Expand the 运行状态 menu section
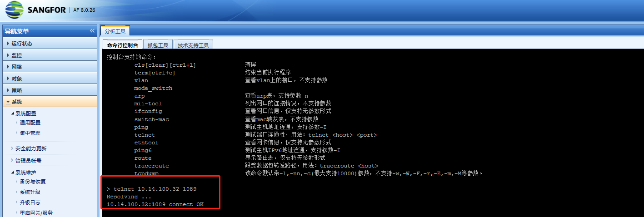 pyautogui.click(x=49, y=44)
